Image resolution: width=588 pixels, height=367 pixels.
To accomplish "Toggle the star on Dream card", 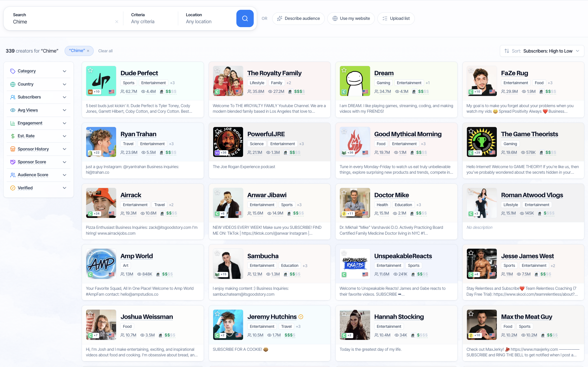I will click(344, 70).
